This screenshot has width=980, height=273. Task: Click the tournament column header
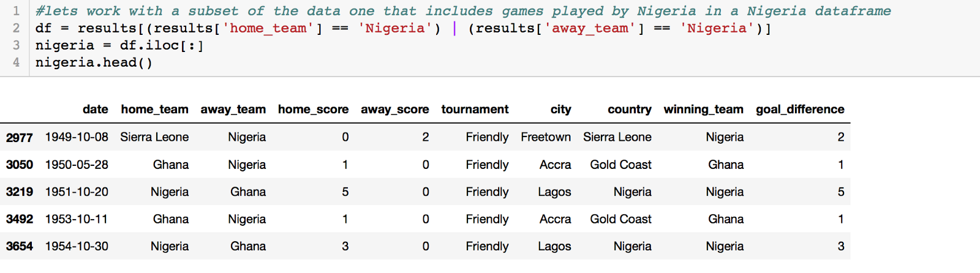point(475,110)
